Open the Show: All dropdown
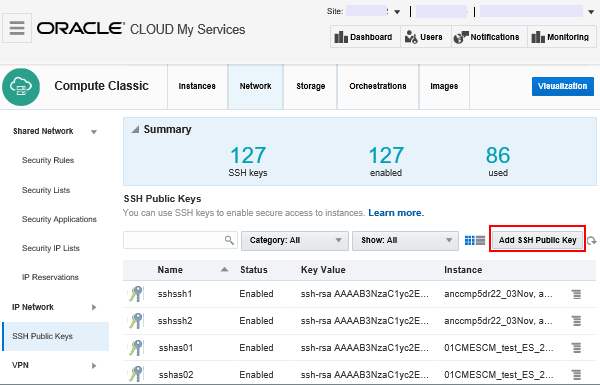Viewport: 600px width, 385px height. 405,240
